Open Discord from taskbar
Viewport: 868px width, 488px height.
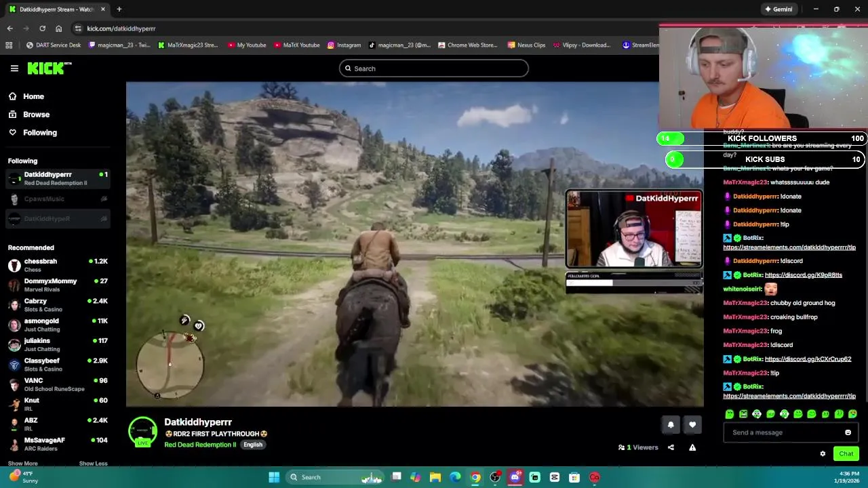(x=515, y=477)
